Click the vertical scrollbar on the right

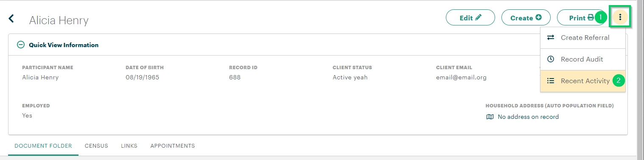[640, 80]
